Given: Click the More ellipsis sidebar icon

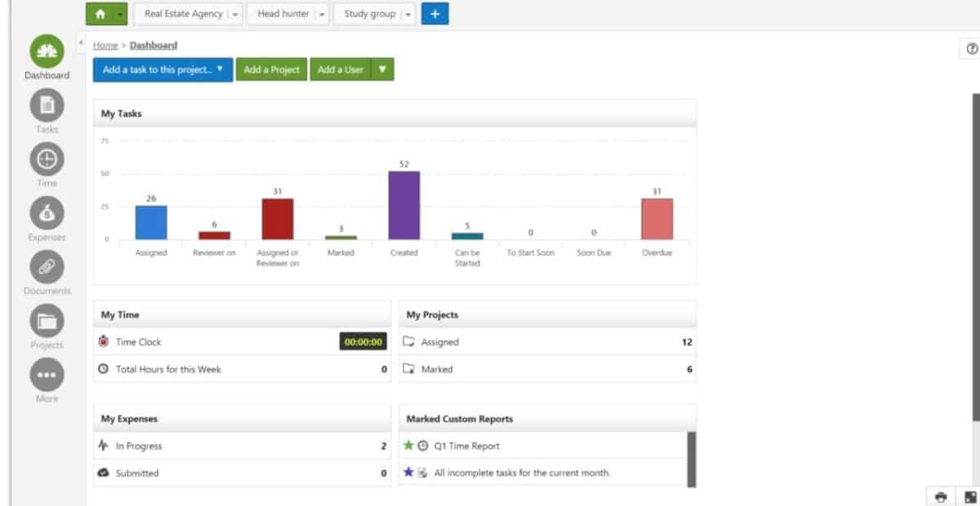Looking at the screenshot, I should [47, 375].
